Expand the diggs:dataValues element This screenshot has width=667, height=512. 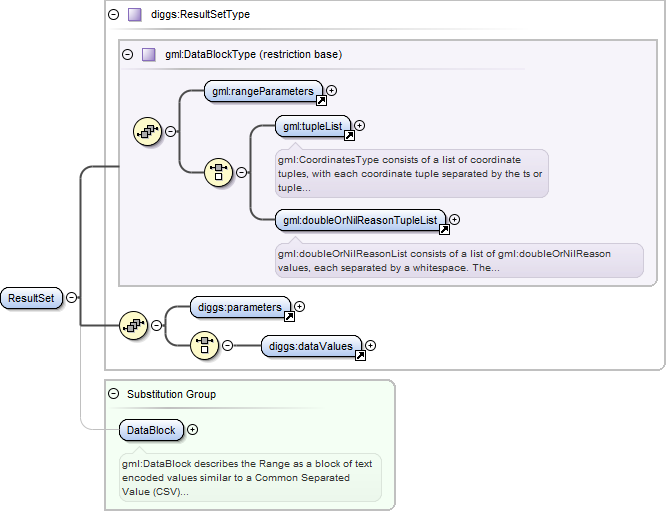tap(371, 346)
